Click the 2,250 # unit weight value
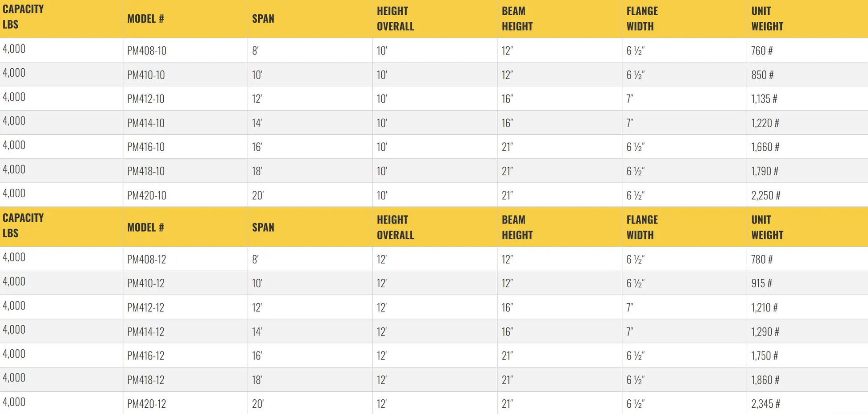868x414 pixels. [x=766, y=195]
